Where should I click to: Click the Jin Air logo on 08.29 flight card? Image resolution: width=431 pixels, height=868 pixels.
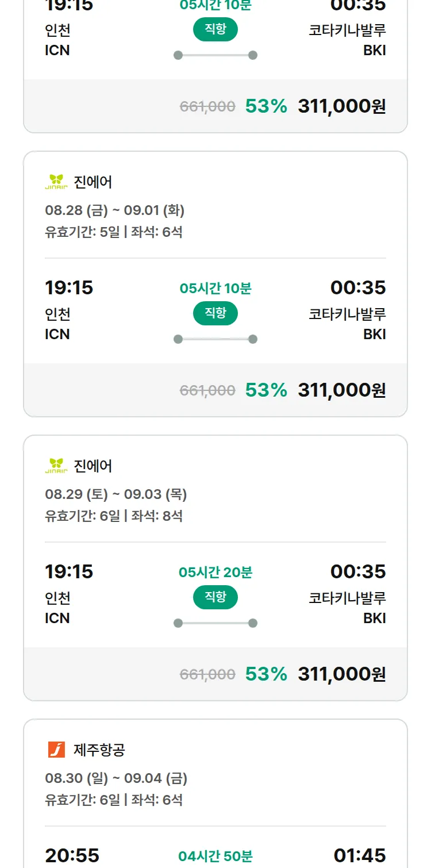[x=56, y=466]
